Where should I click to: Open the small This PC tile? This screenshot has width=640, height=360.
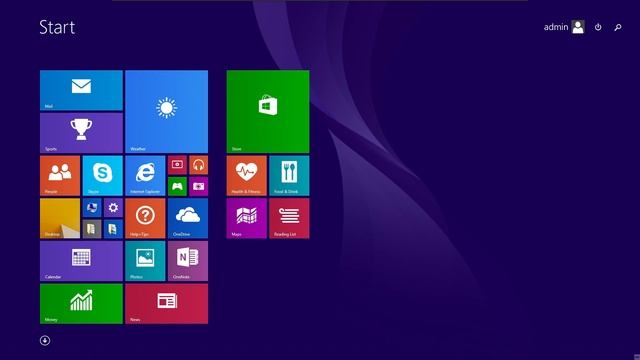(x=92, y=208)
